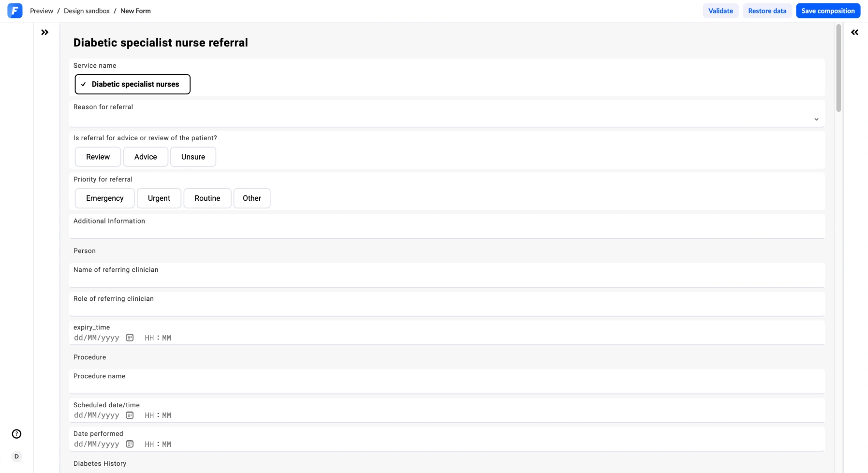This screenshot has width=868, height=473.
Task: Focus the Name of referring clinician field
Action: (446, 279)
